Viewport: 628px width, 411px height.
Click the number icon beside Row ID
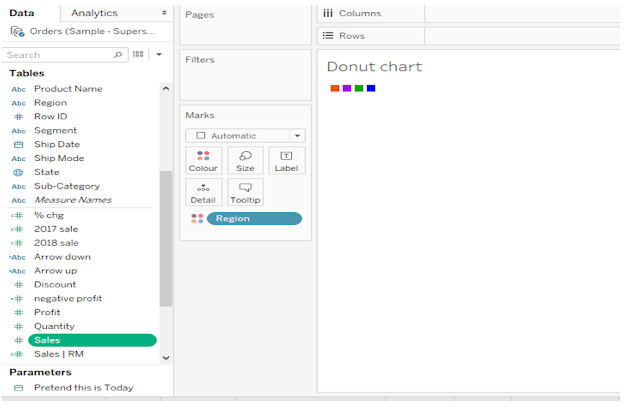click(18, 117)
